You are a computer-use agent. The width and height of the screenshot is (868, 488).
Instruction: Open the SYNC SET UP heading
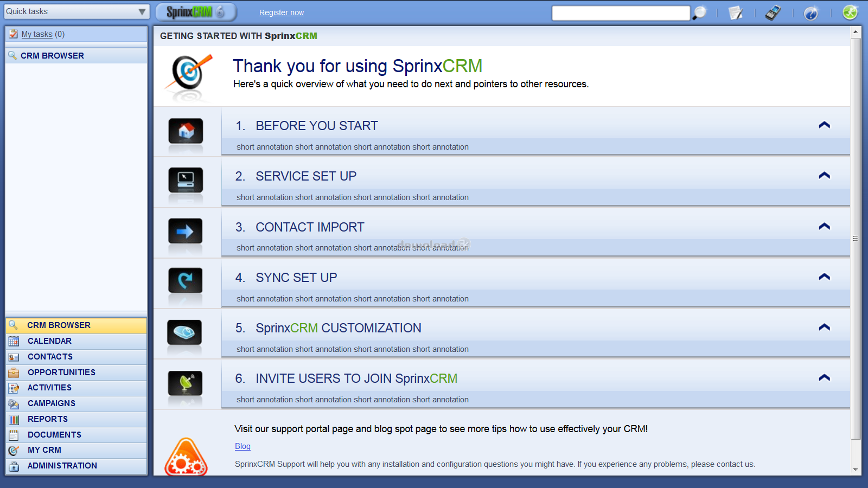point(296,278)
